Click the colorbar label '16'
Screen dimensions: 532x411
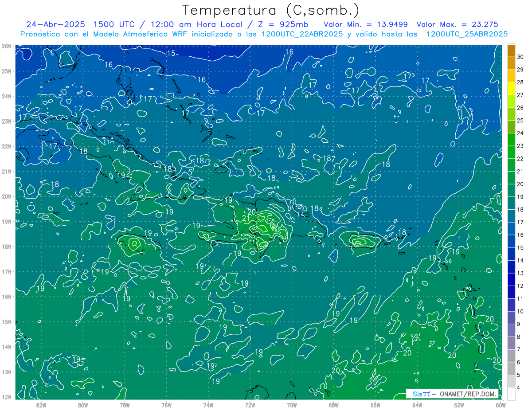(x=520, y=235)
